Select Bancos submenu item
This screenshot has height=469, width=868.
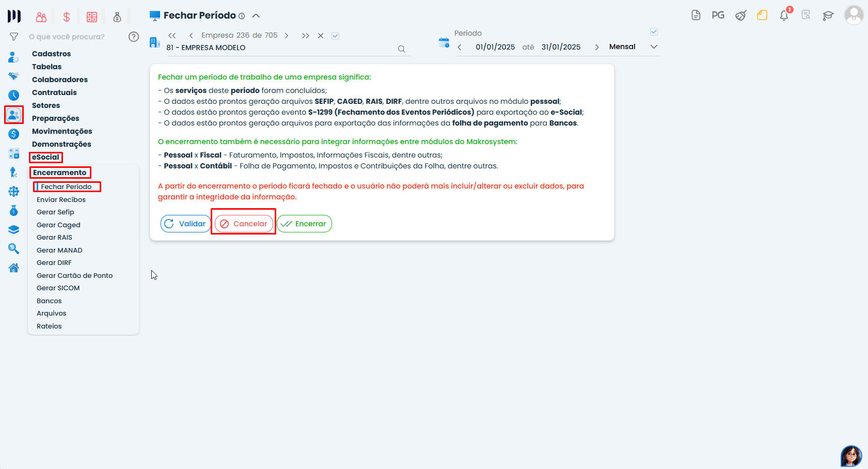pos(50,301)
